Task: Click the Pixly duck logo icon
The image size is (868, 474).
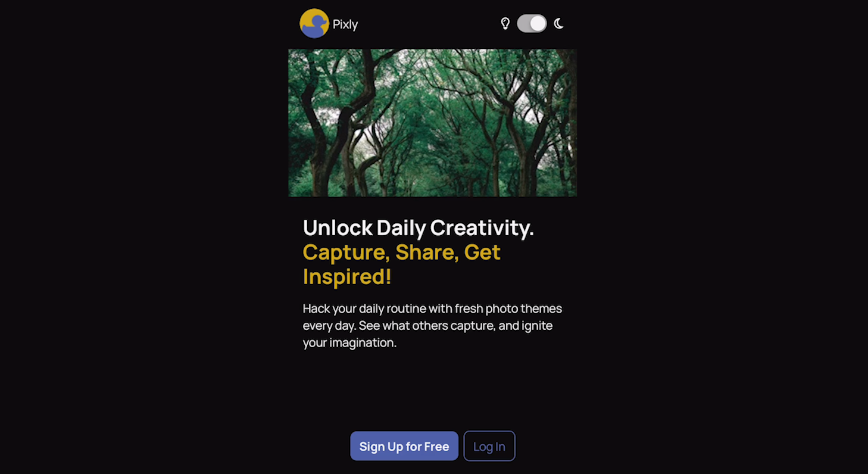Action: pos(314,24)
